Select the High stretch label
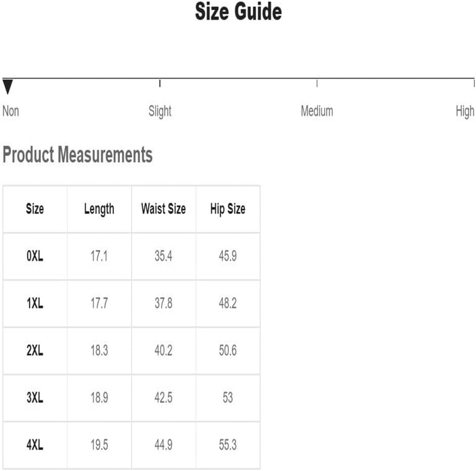This screenshot has height=471, width=476. 465,112
